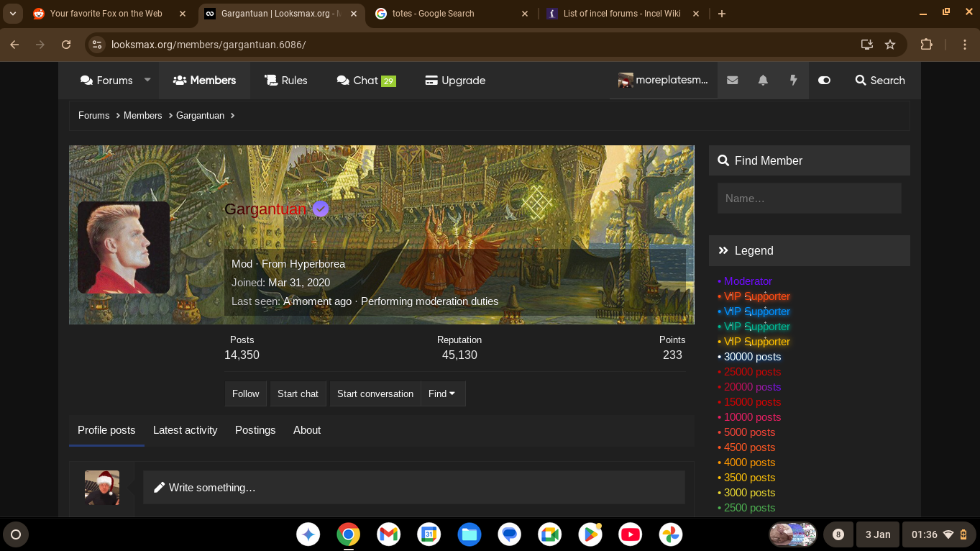Click the pencil icon in Write something
Viewport: 980px width, 551px height.
pyautogui.click(x=159, y=487)
